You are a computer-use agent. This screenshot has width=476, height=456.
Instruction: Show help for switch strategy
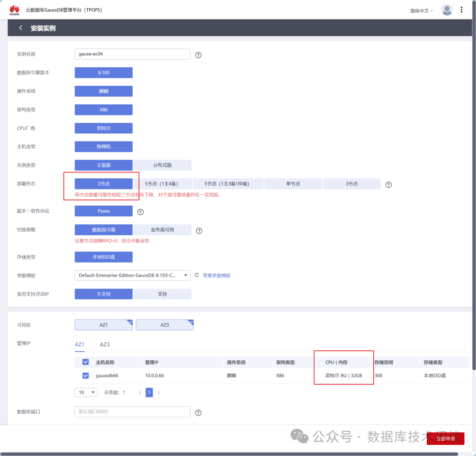click(199, 231)
